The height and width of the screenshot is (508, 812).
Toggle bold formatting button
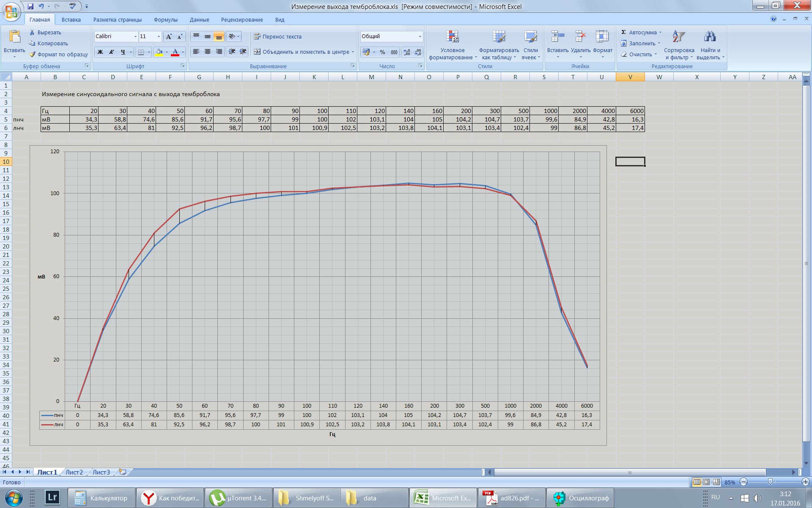click(100, 52)
